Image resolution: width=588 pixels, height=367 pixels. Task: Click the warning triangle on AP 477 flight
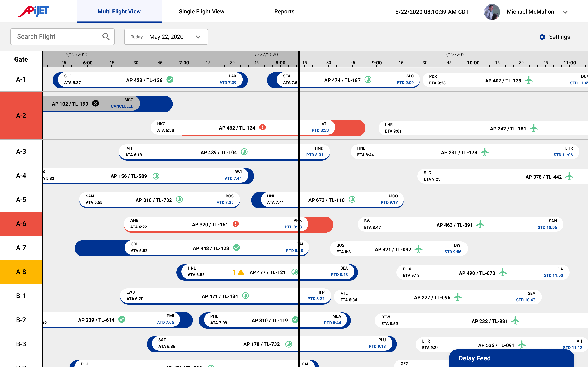coord(241,272)
